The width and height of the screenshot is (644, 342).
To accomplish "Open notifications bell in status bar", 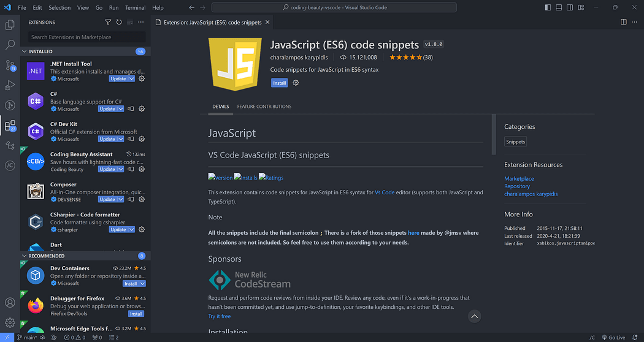I will pos(635,338).
